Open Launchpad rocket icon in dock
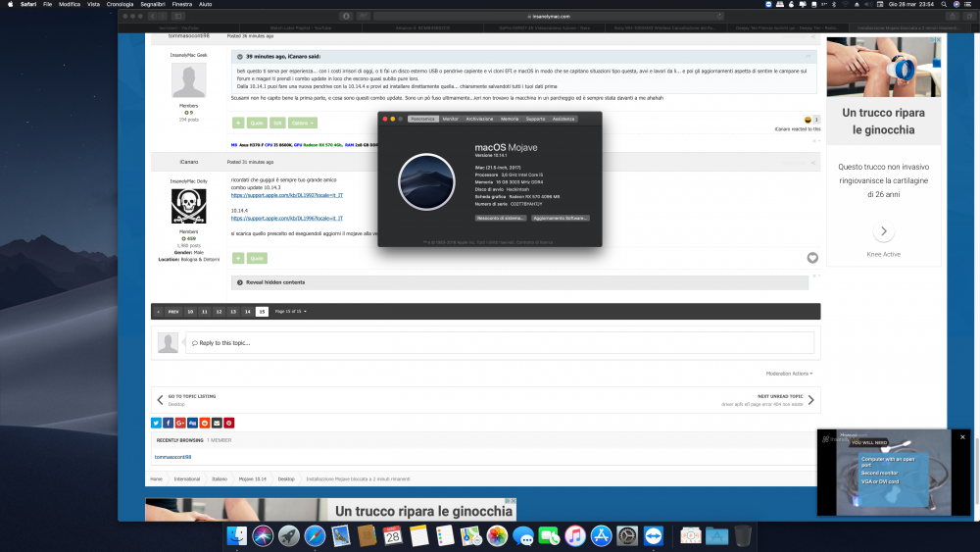 pos(289,535)
